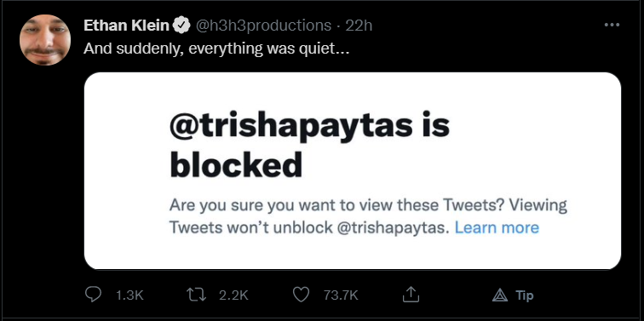
Task: Select the 2.2K retweets count
Action: [x=233, y=295]
